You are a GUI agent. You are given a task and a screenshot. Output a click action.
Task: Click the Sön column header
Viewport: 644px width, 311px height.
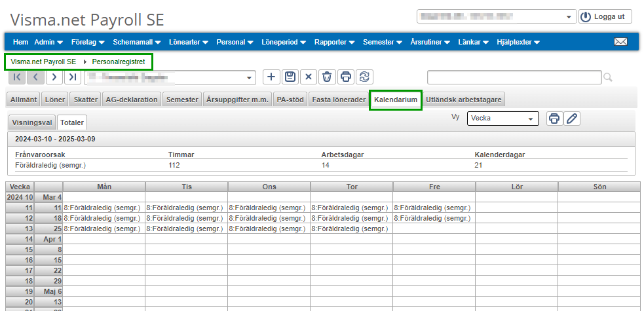[599, 187]
